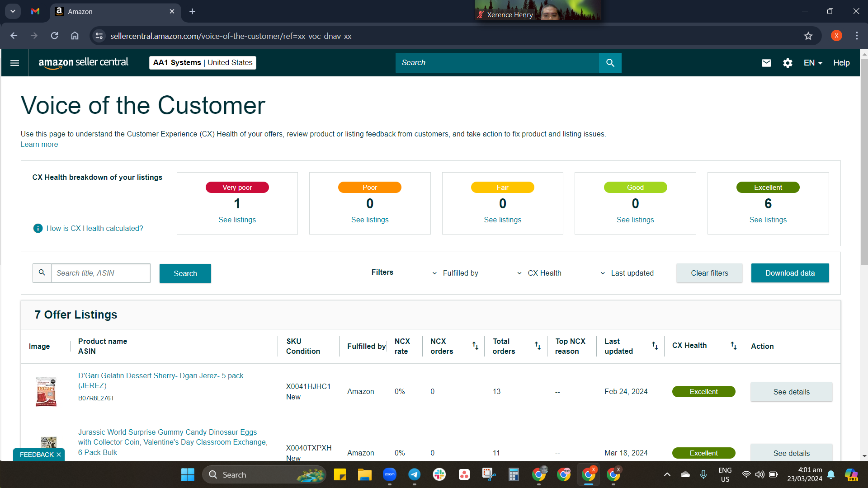
Task: Open the FEEDBACK panel
Action: (37, 455)
